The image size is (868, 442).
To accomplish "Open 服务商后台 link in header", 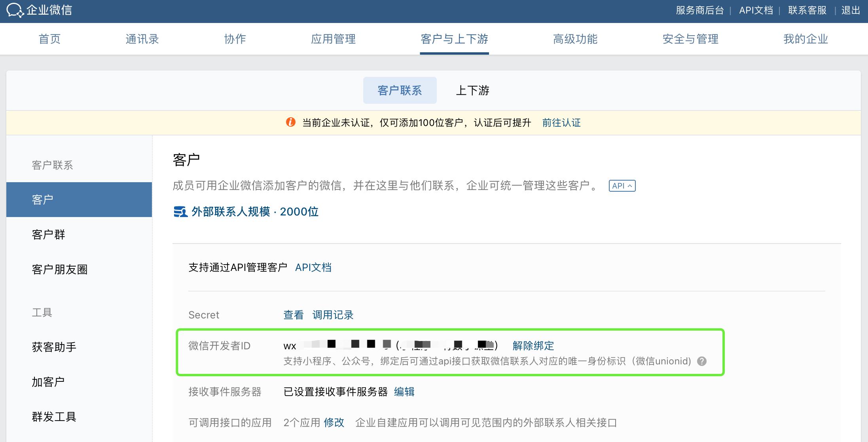I will click(699, 10).
